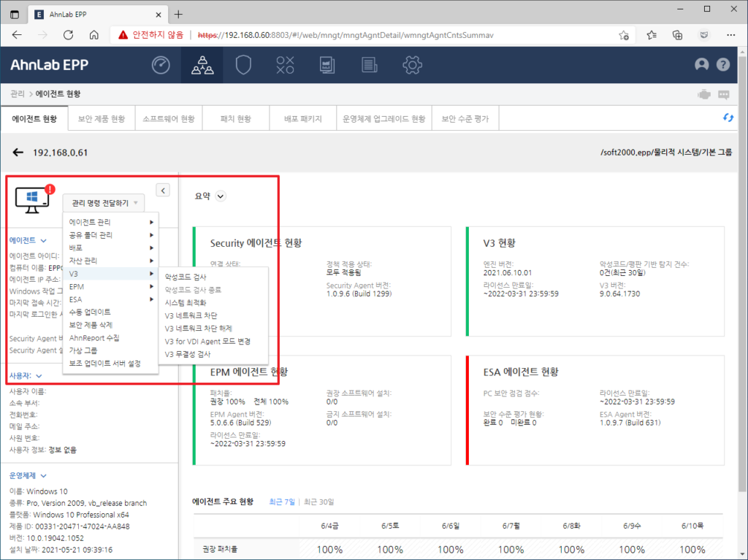Image resolution: width=748 pixels, height=560 pixels.
Task: Open AhnLab EPP settings via the gear icon
Action: click(412, 64)
